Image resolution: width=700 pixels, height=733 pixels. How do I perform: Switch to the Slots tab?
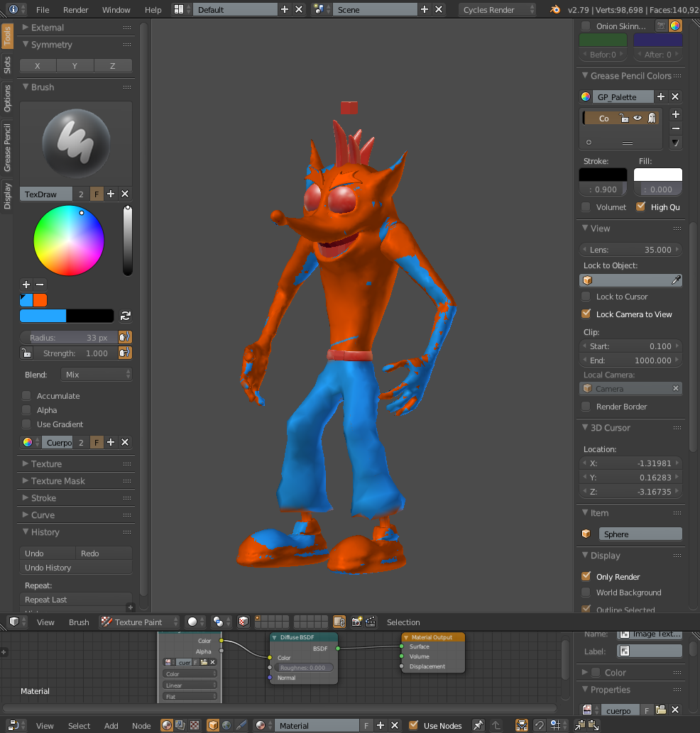7,65
